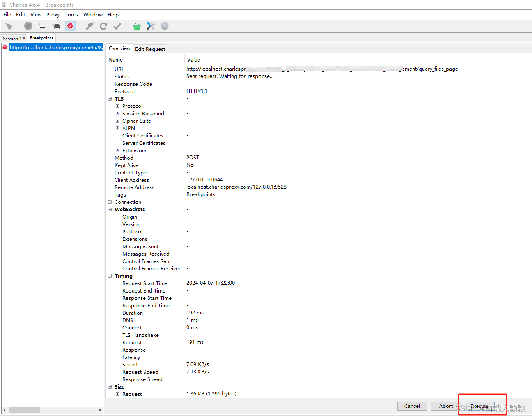
Task: Select the Request Start Time row
Action: [319, 283]
